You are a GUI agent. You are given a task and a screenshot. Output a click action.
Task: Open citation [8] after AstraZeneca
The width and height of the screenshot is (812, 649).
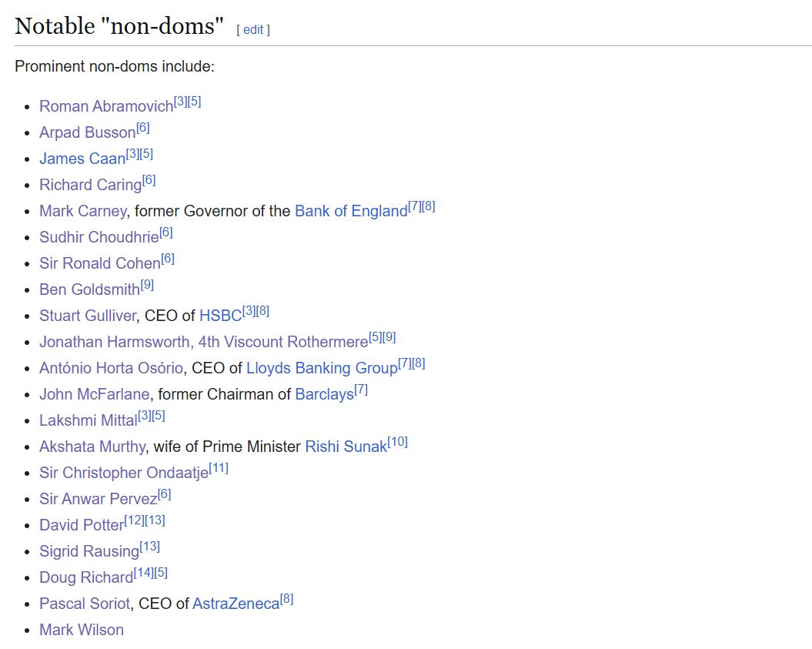287,599
